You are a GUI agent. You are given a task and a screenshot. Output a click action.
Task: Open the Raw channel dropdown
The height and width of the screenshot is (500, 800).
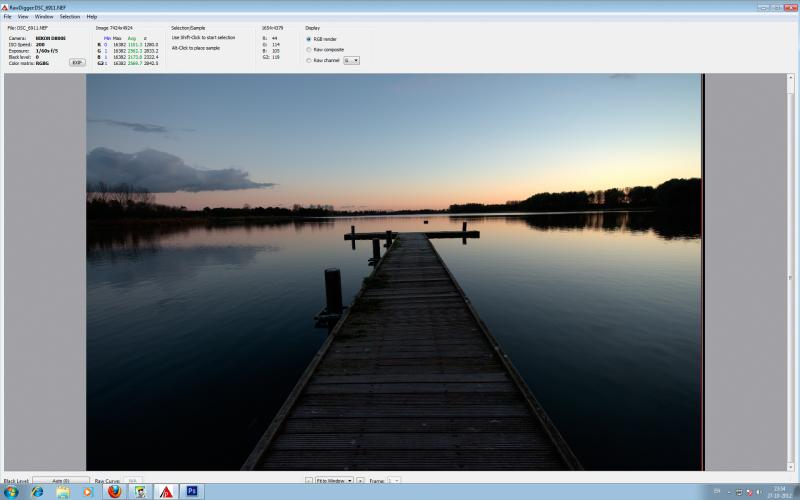[x=352, y=60]
